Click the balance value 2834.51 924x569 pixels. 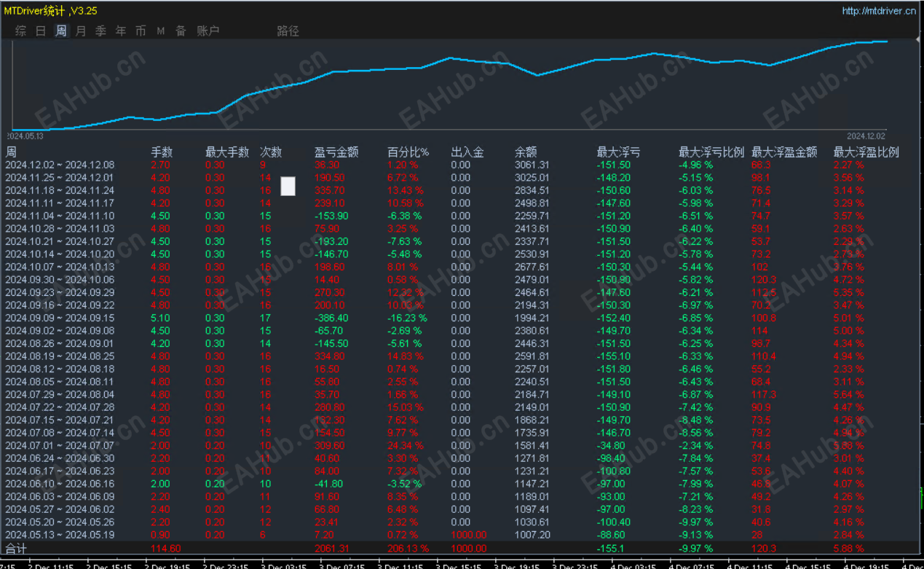(532, 190)
